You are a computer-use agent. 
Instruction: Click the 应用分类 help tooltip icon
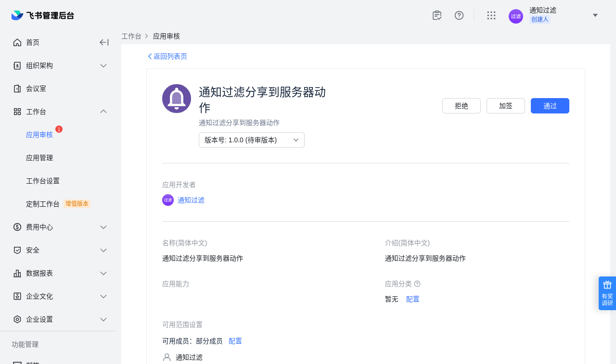[x=417, y=284]
